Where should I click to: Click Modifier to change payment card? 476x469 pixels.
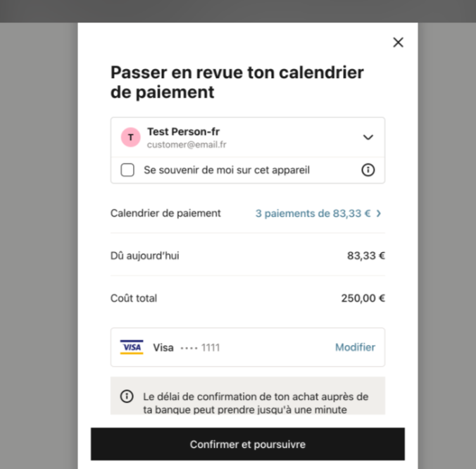click(x=355, y=347)
